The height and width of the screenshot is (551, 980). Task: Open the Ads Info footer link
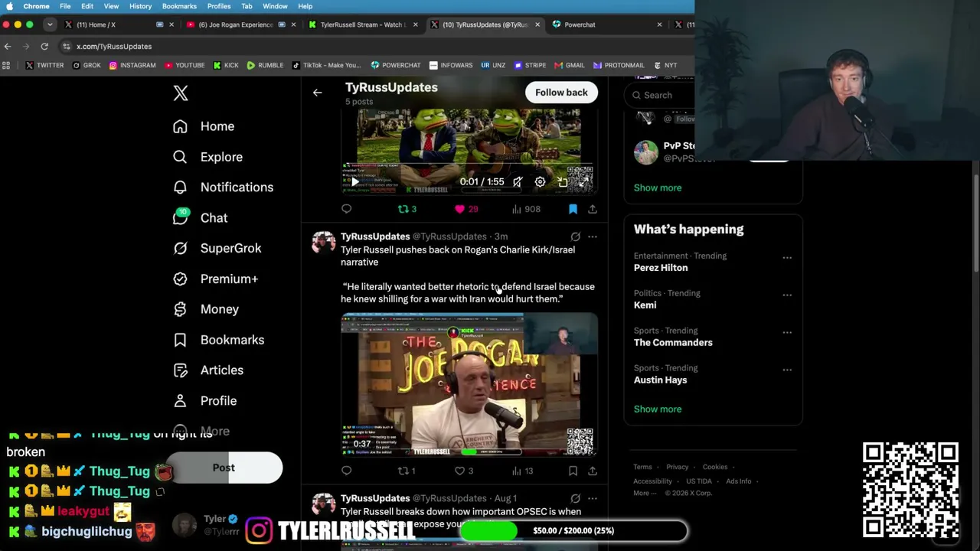(739, 481)
